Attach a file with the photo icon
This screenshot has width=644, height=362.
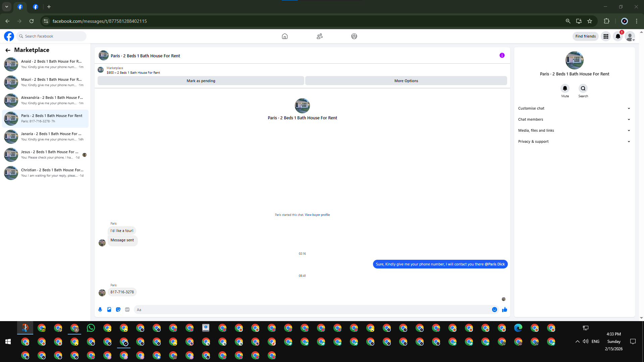tap(109, 310)
